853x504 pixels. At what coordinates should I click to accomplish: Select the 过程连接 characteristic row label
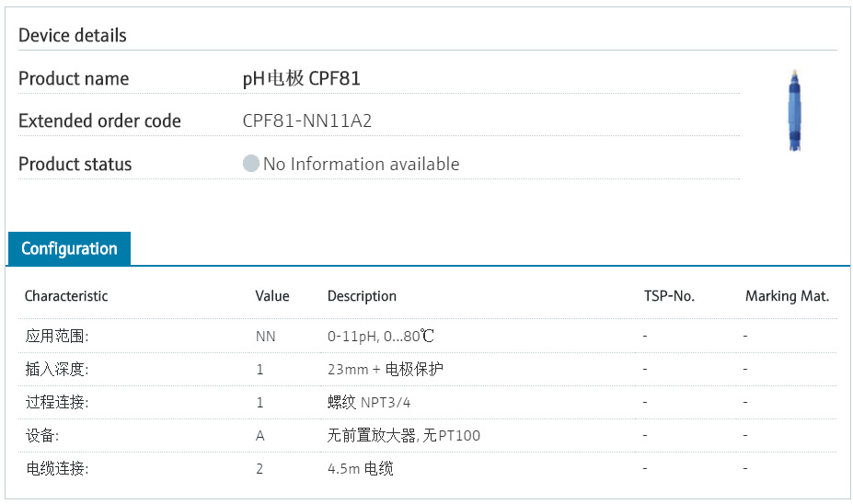(x=57, y=403)
